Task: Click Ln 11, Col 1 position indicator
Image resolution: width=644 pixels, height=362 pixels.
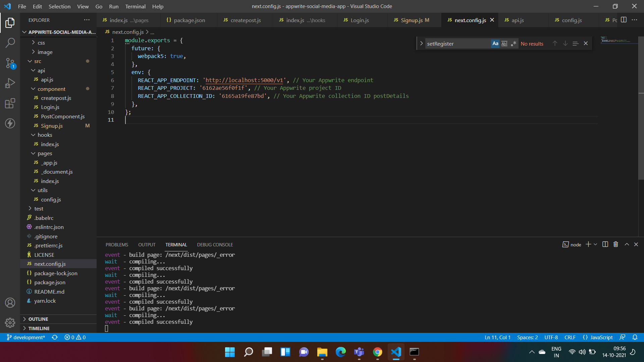Action: click(497, 337)
